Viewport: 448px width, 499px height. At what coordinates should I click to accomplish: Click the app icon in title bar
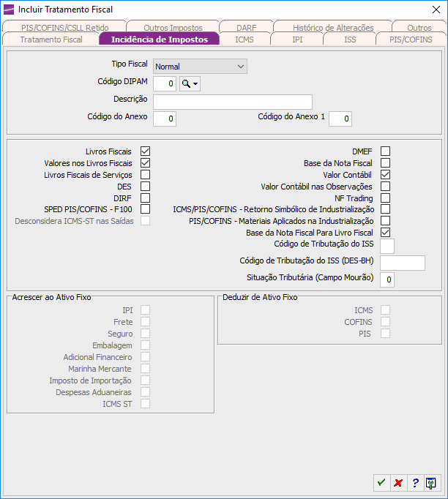[9, 9]
